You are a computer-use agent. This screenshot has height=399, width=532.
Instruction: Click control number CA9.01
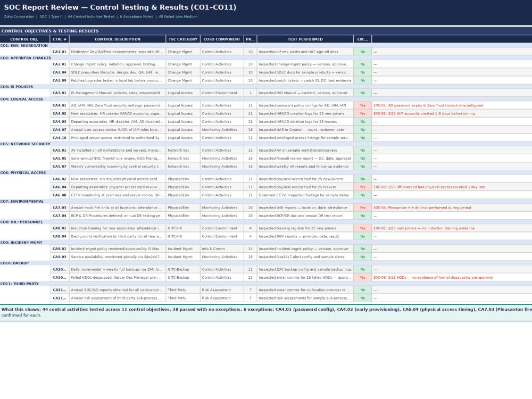coord(60,248)
